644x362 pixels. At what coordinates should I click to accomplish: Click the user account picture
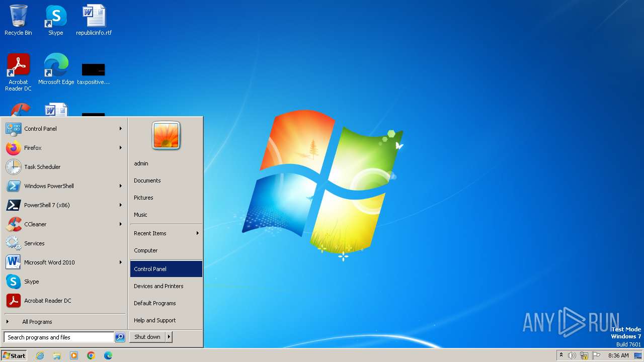(166, 136)
